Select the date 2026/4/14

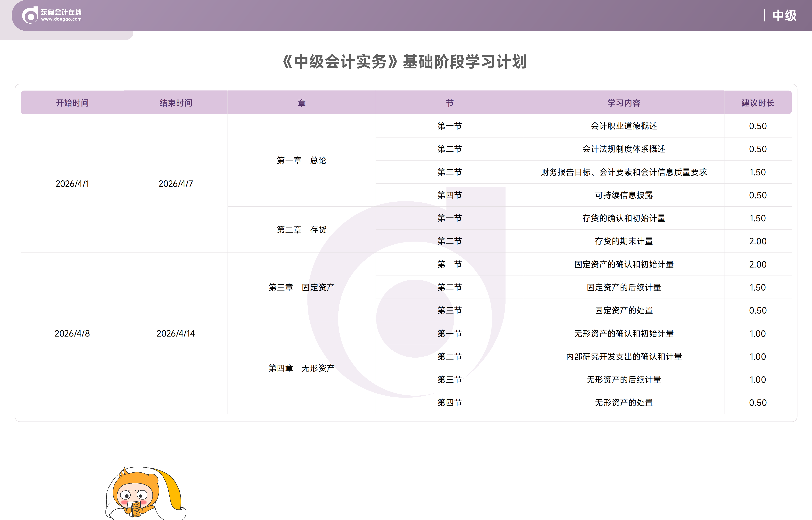176,334
